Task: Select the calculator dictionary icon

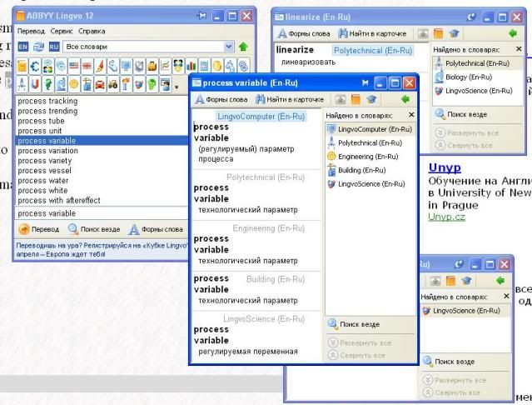Action: coord(204,66)
